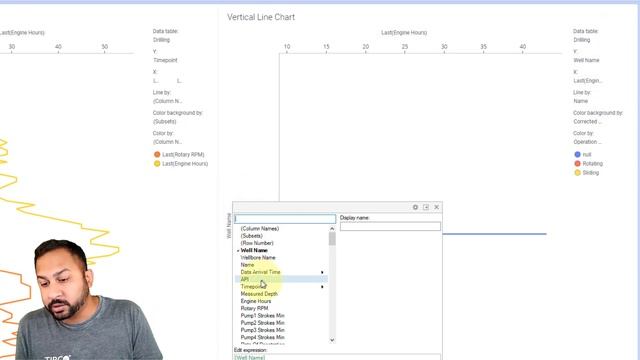Click the blue null color swatch

577,154
